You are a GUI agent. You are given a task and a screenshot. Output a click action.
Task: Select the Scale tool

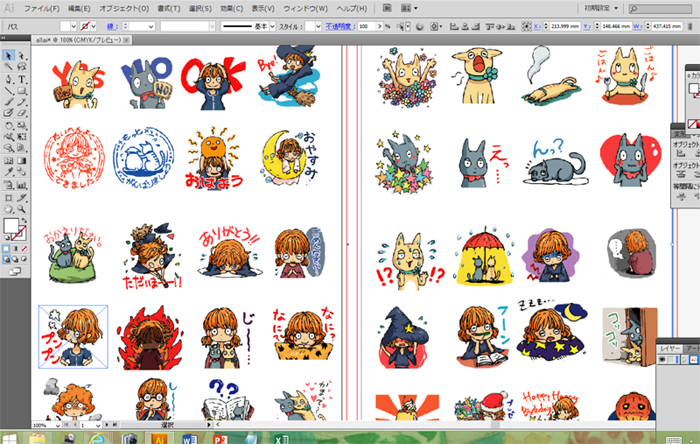pyautogui.click(x=21, y=125)
